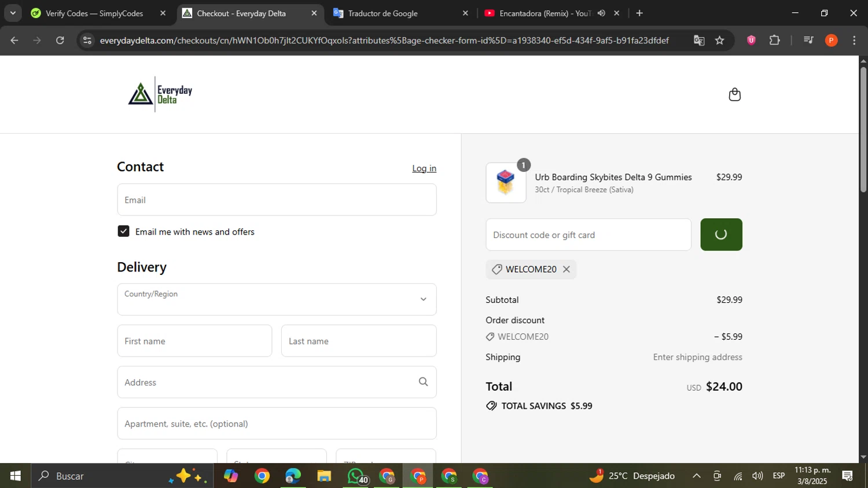Click the Discount code or gift card field
This screenshot has width=868, height=488.
[589, 234]
